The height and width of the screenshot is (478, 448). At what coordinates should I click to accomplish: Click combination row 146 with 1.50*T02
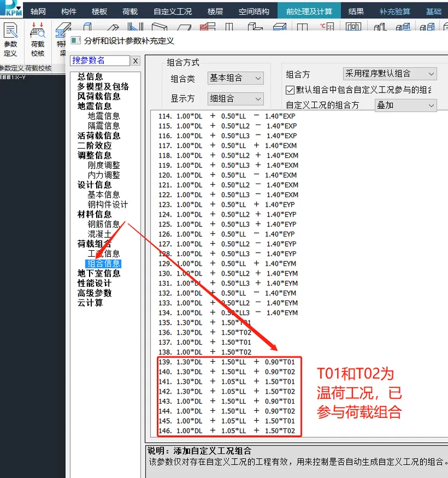(x=226, y=431)
